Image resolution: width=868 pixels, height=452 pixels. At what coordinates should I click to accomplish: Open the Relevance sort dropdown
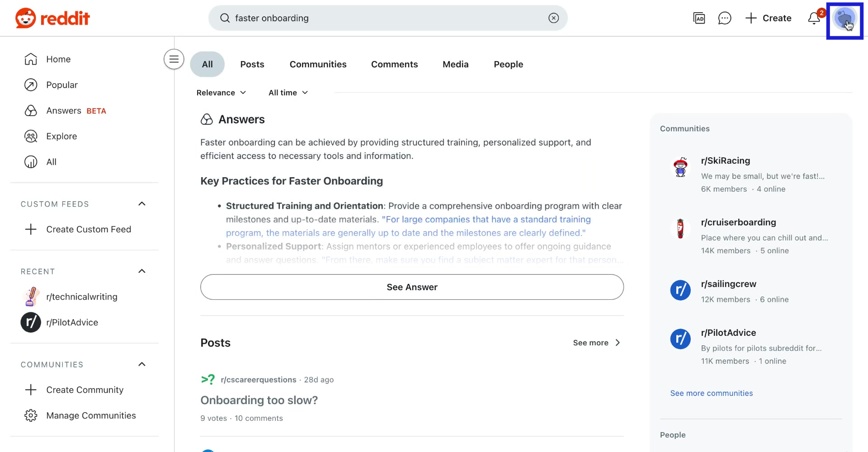[221, 93]
